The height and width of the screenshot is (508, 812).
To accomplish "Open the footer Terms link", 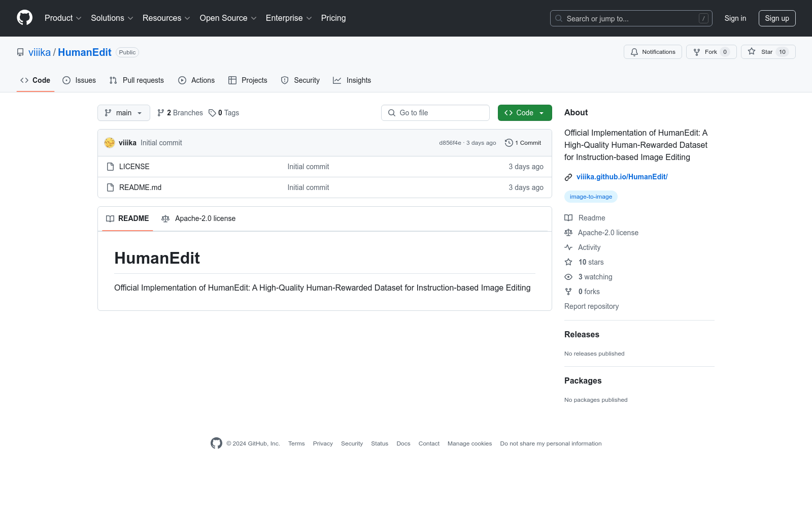I will [296, 443].
